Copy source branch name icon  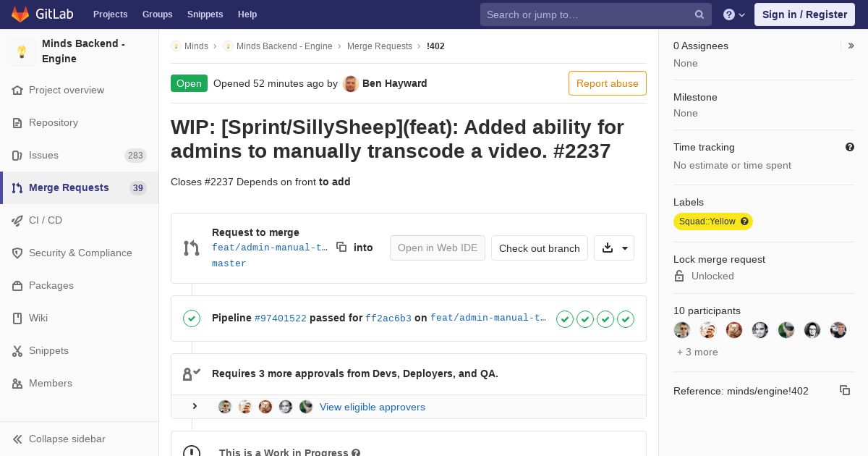point(341,248)
